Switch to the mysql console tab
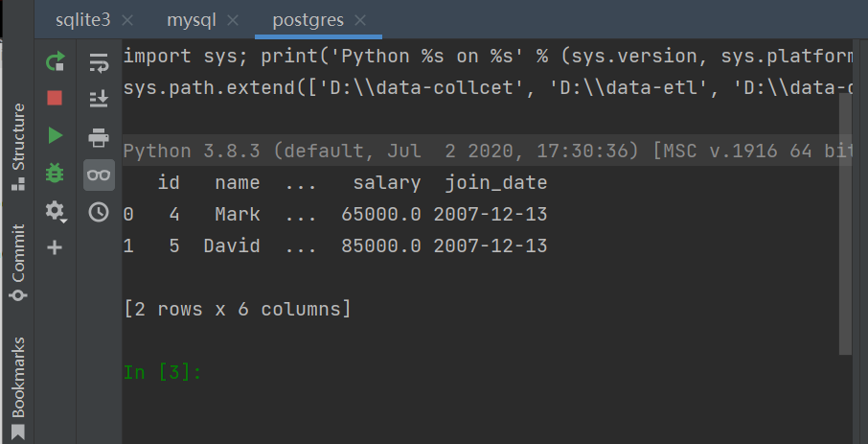The width and height of the screenshot is (868, 444). tap(192, 20)
